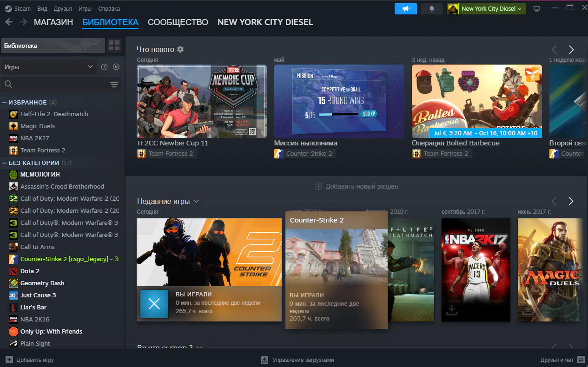Viewport: 588px width, 367px height.
Task: Show previous What's New items
Action: [x=554, y=50]
